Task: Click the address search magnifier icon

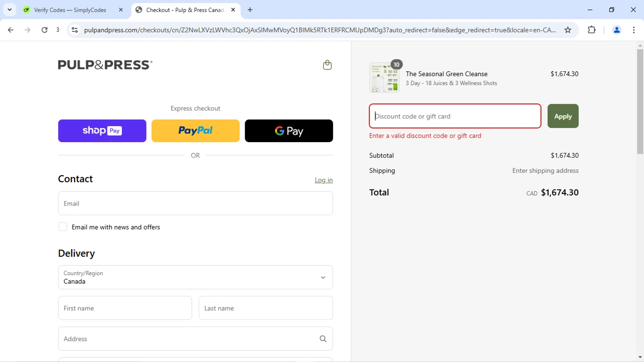Action: [x=323, y=339]
